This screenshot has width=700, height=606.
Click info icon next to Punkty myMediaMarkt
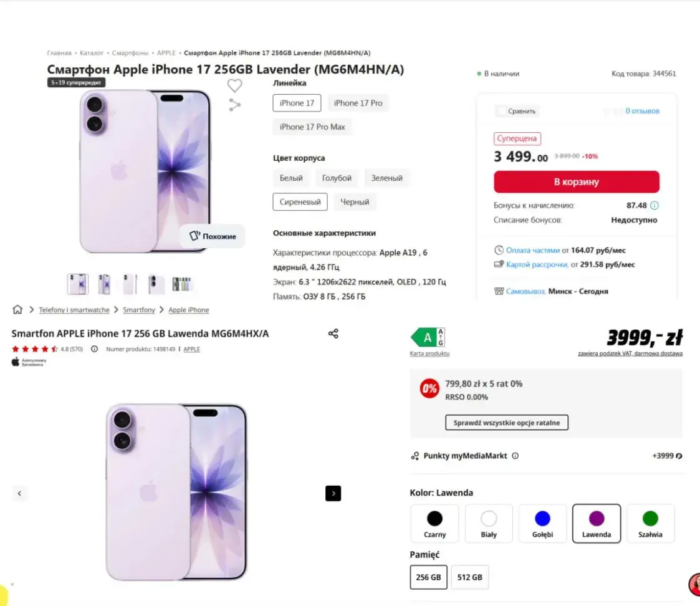pos(515,456)
